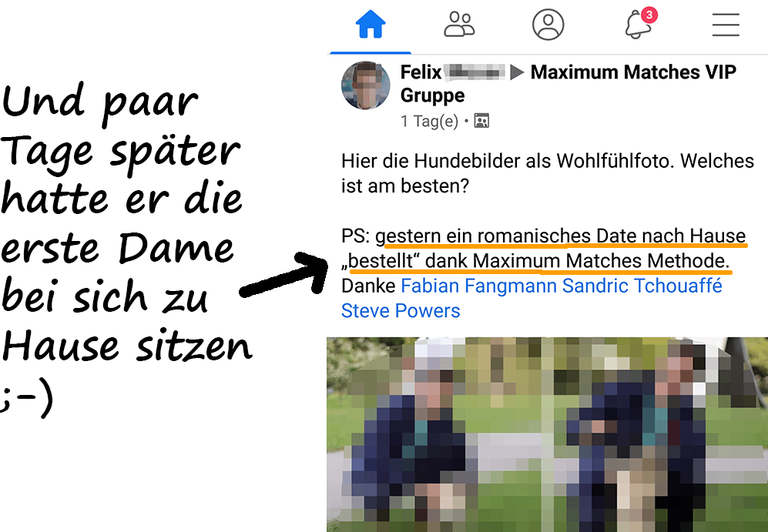Image resolution: width=768 pixels, height=532 pixels.
Task: Open notifications bell with 3 badge
Action: tap(639, 24)
